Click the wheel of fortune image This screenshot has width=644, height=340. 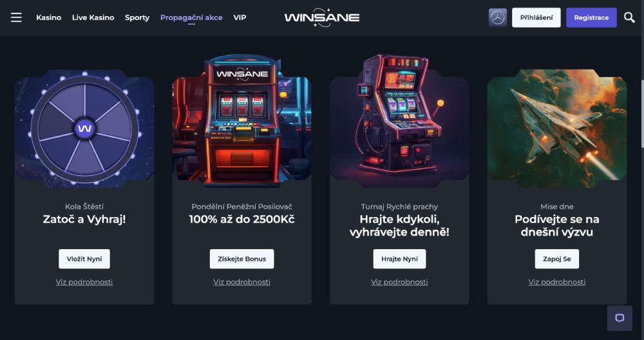(84, 128)
